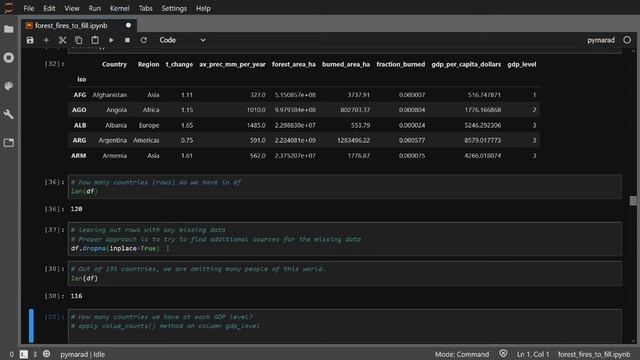Click the av_prec_mm_per_year column header
Viewport: 640px width, 360px height.
pyautogui.click(x=232, y=64)
